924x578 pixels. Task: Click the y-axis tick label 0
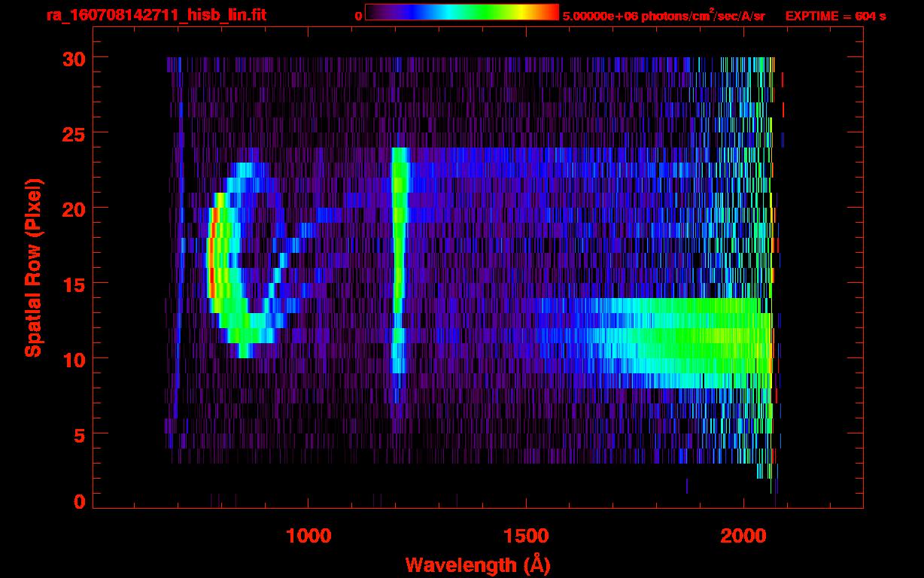(79, 502)
